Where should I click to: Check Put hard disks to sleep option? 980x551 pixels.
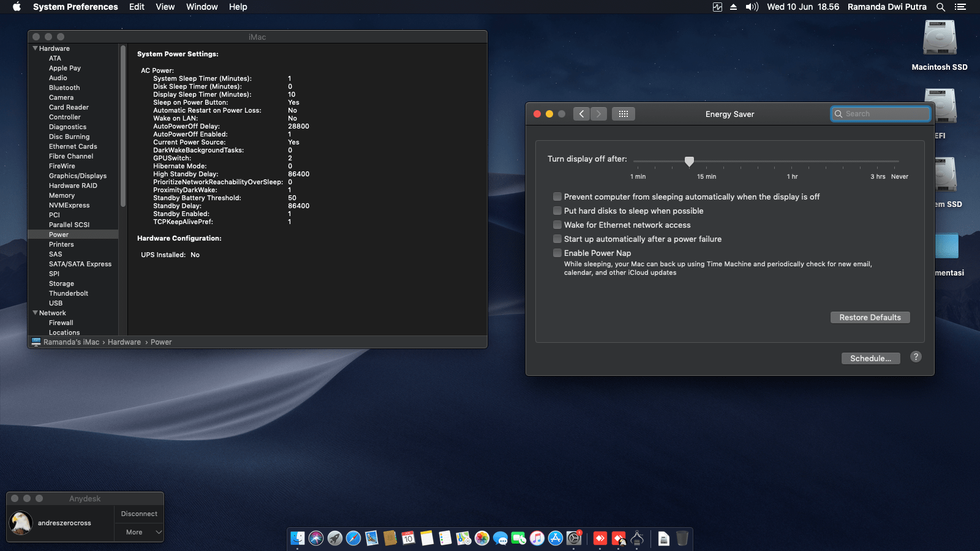(x=557, y=211)
